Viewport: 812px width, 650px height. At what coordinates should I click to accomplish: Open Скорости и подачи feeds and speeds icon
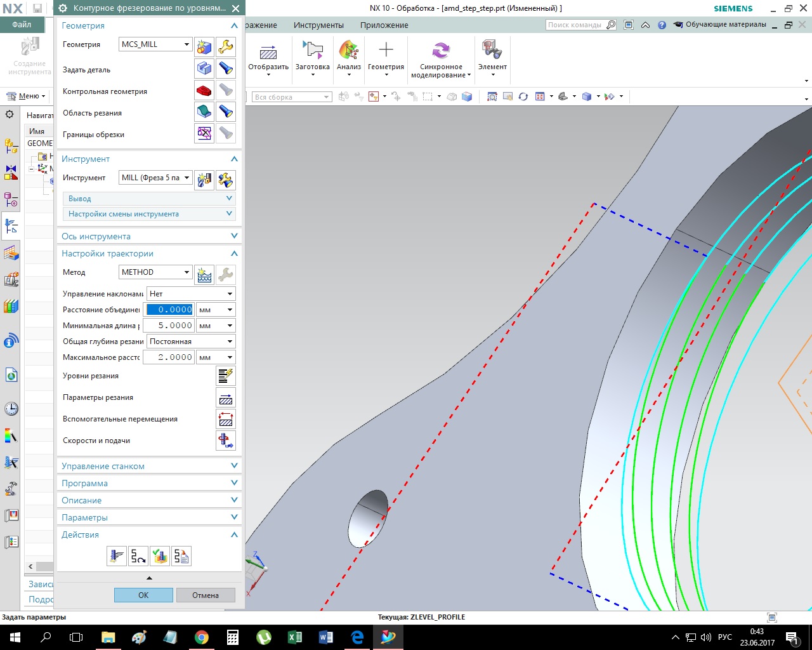pyautogui.click(x=225, y=441)
